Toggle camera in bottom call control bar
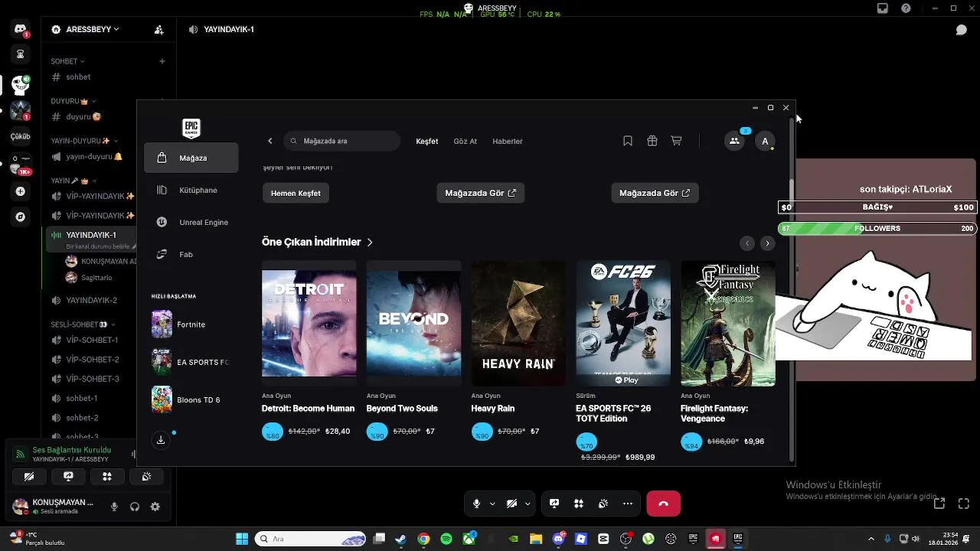This screenshot has width=980, height=551. point(511,504)
